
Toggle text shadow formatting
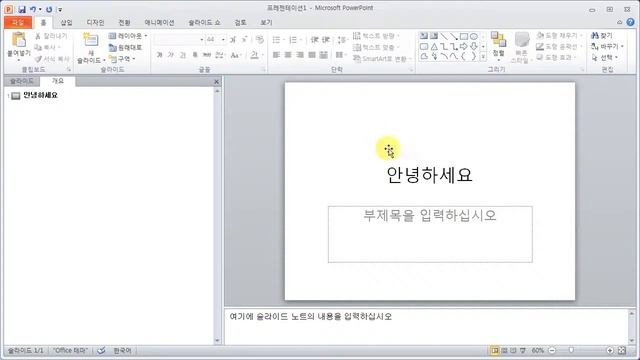click(x=195, y=55)
